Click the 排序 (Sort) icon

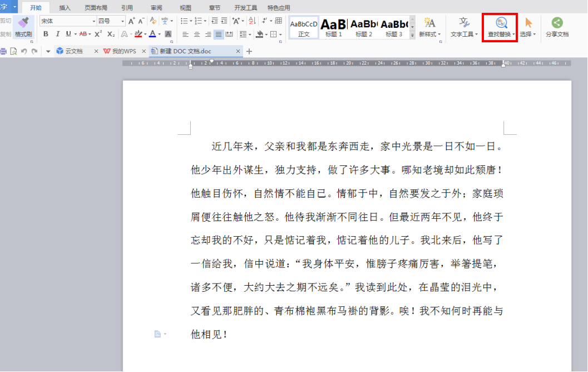250,21
